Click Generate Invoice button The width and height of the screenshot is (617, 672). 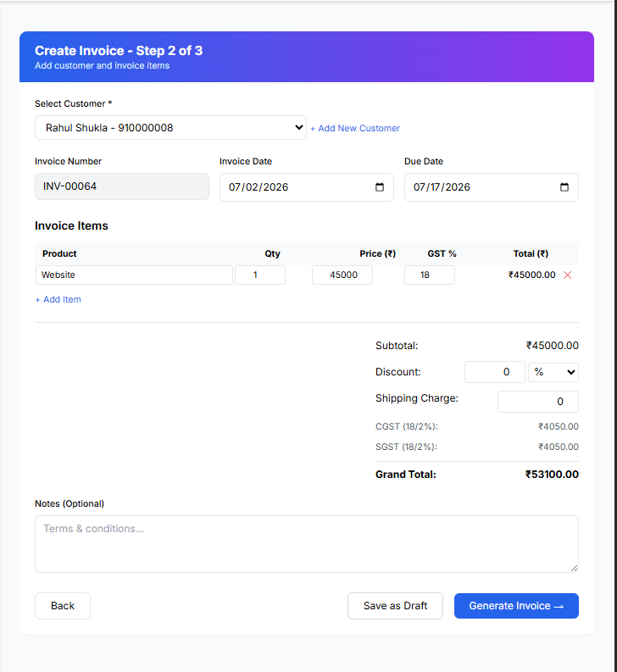[x=516, y=606]
